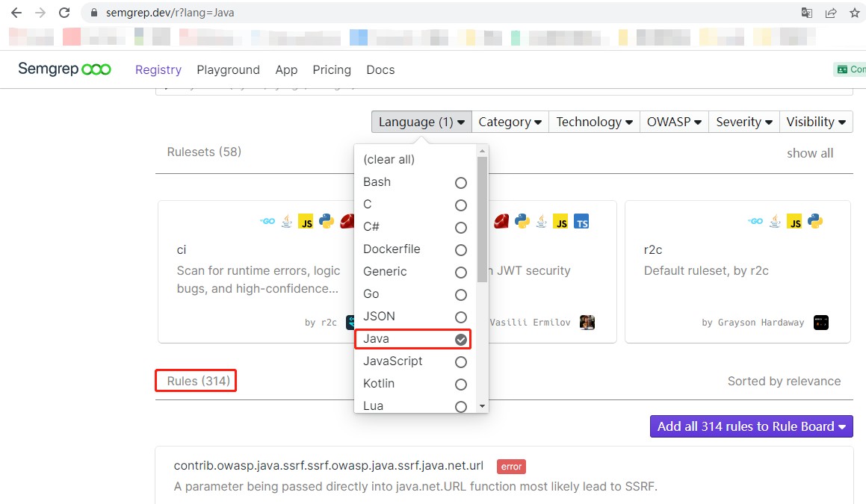Click the language list scrollbar thumb
866x504 pixels.
482,220
